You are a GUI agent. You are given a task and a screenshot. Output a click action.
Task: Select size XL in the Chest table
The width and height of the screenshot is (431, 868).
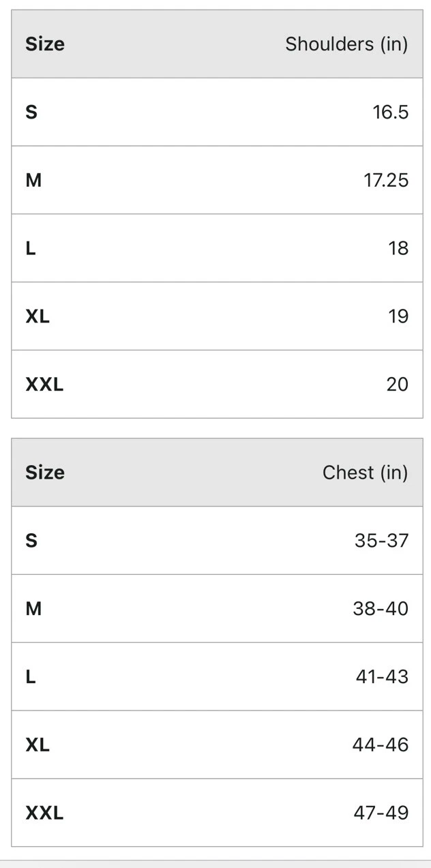pos(38,745)
